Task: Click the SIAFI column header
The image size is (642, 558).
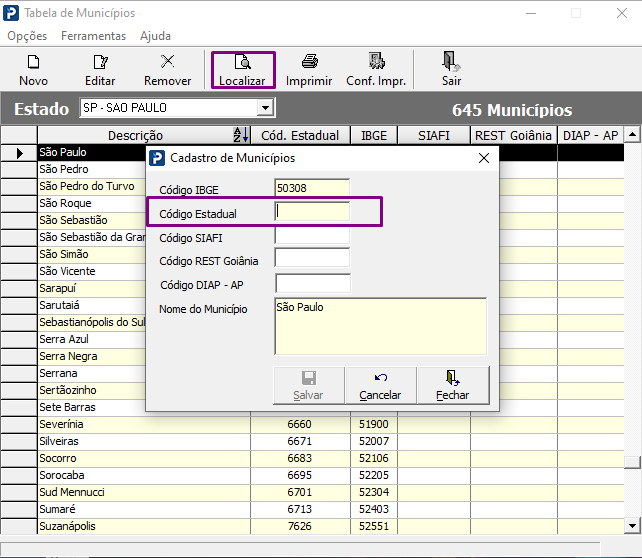Action: 434,135
